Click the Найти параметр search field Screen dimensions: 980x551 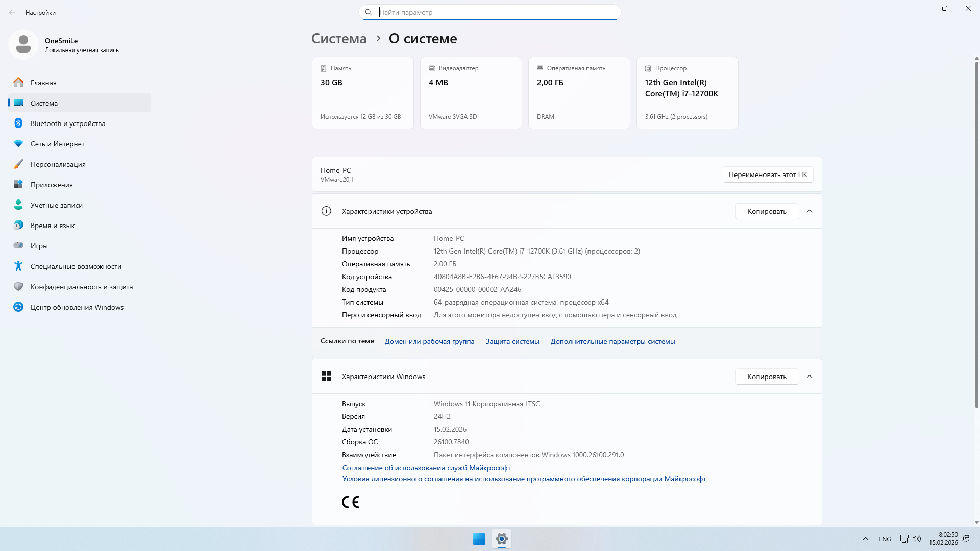pos(489,12)
